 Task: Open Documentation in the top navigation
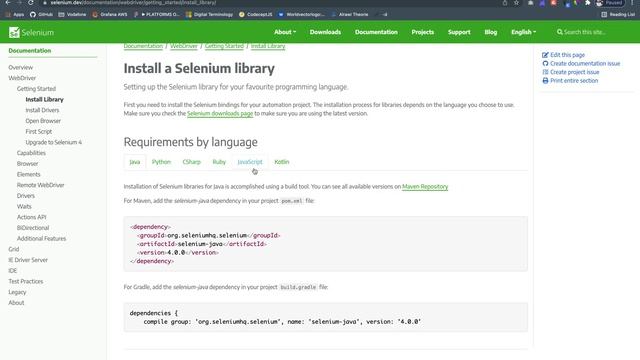[376, 32]
